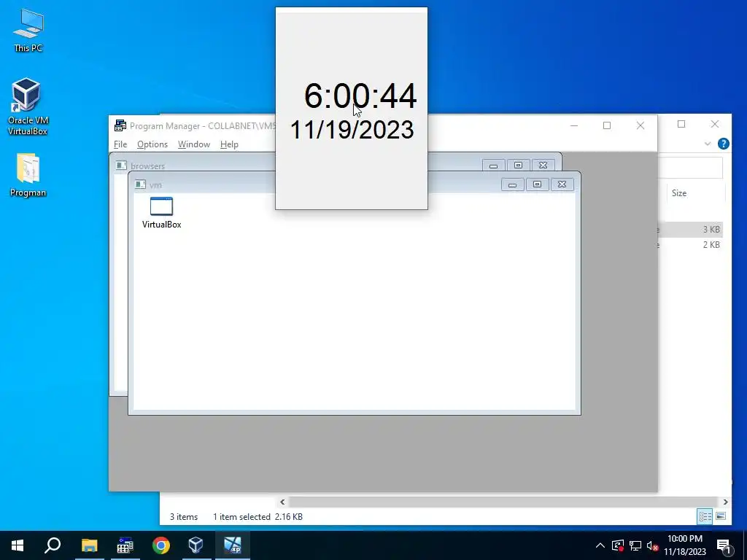
Task: Click the vm group window system icon
Action: [x=140, y=184]
